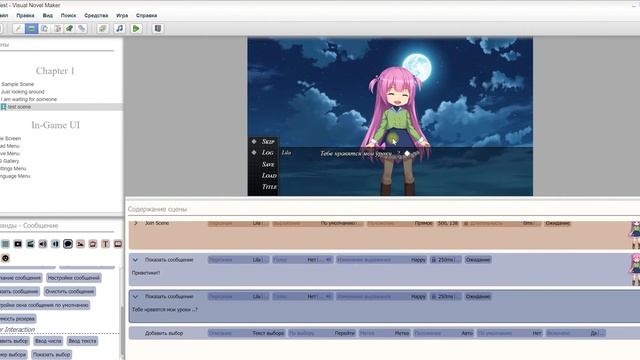Click the pencil edit toolbar icon
The width and height of the screenshot is (640, 360).
point(18,29)
